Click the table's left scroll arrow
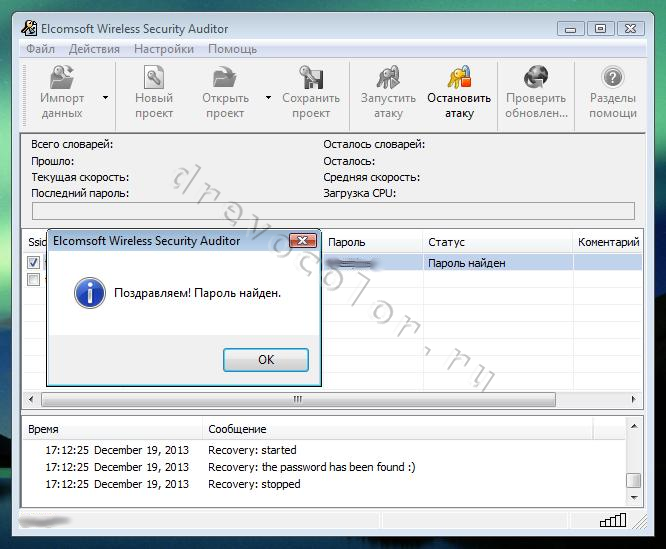 click(x=31, y=399)
